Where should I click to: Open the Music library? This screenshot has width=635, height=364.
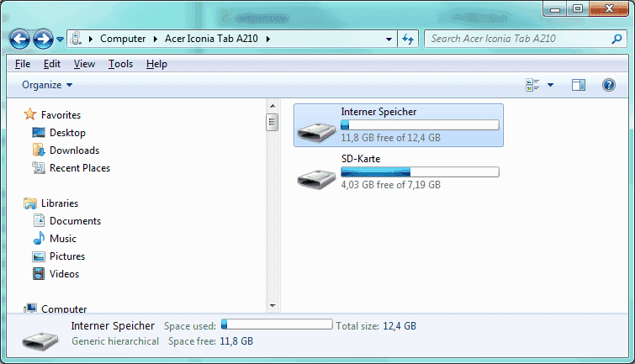(63, 239)
